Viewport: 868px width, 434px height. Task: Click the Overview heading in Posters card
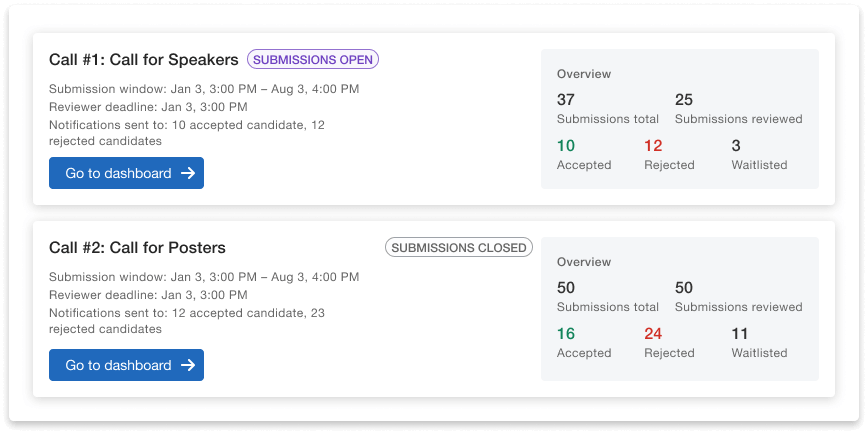click(584, 262)
